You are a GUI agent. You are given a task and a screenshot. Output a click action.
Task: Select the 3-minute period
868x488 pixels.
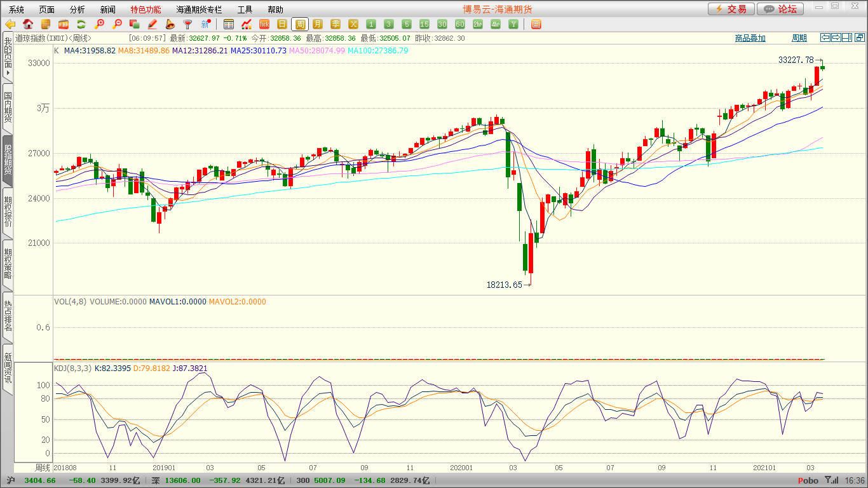point(389,24)
